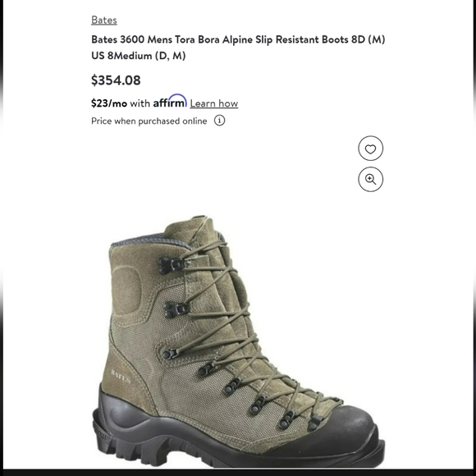Click the Bates logo on boot heel

[121, 376]
